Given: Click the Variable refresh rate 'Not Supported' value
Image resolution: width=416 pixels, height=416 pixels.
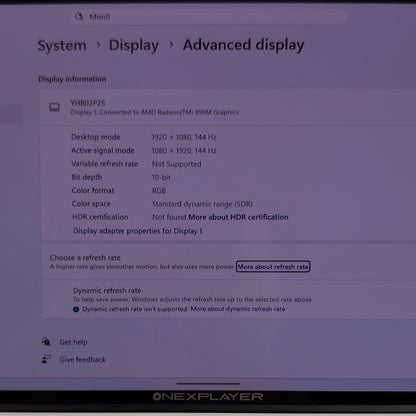Looking at the screenshot, I should pos(177,164).
